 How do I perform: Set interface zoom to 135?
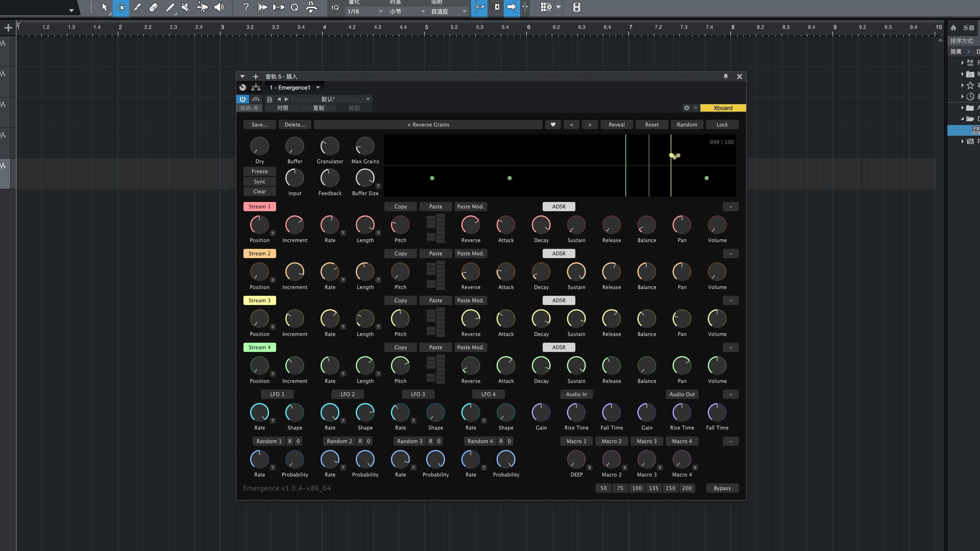[653, 488]
